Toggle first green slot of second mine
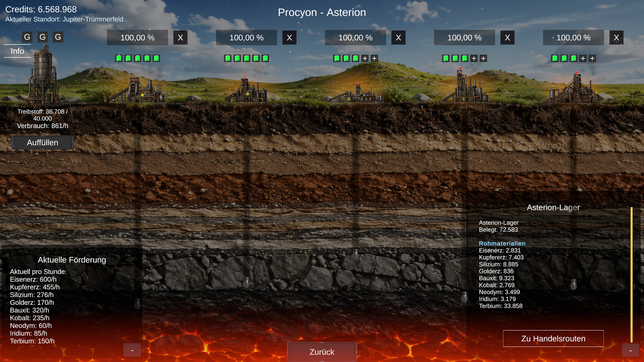Image resolution: width=644 pixels, height=362 pixels. pos(228,58)
